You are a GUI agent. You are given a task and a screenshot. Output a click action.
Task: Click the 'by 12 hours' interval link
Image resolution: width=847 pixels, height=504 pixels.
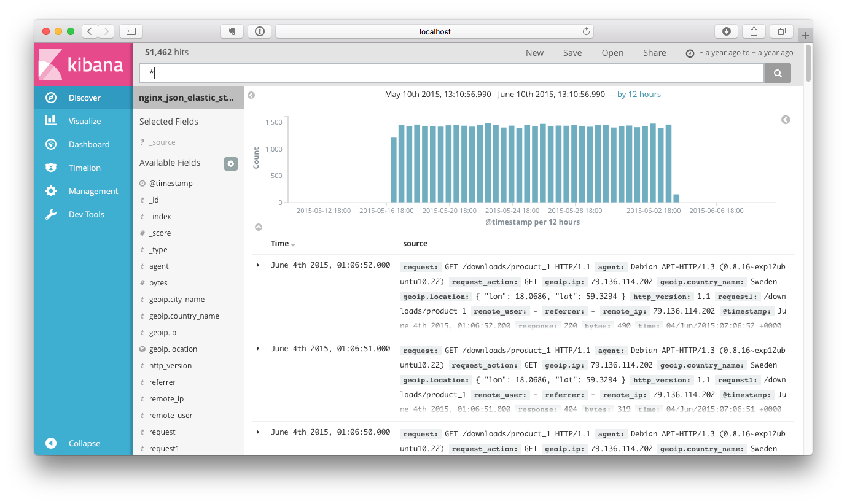point(639,94)
